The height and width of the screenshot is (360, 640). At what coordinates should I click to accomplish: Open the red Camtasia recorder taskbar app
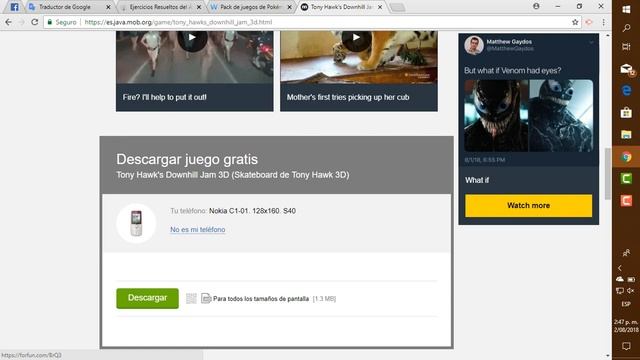626,200
